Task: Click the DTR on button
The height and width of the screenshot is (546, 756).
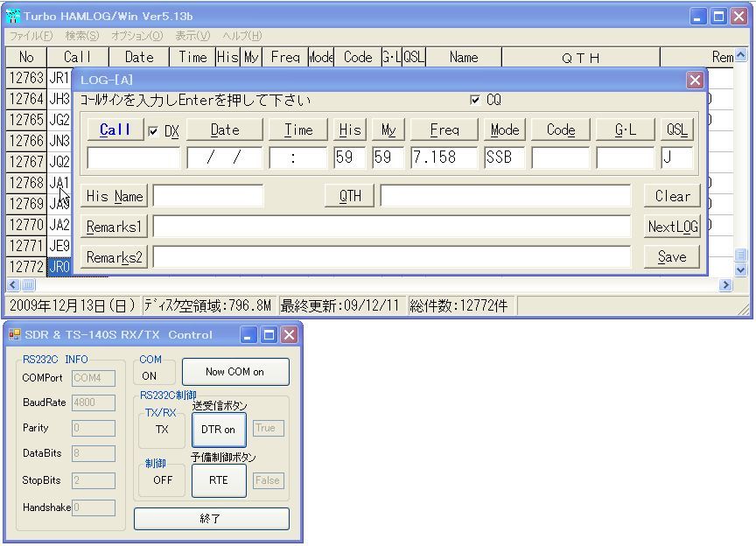Action: pyautogui.click(x=219, y=430)
